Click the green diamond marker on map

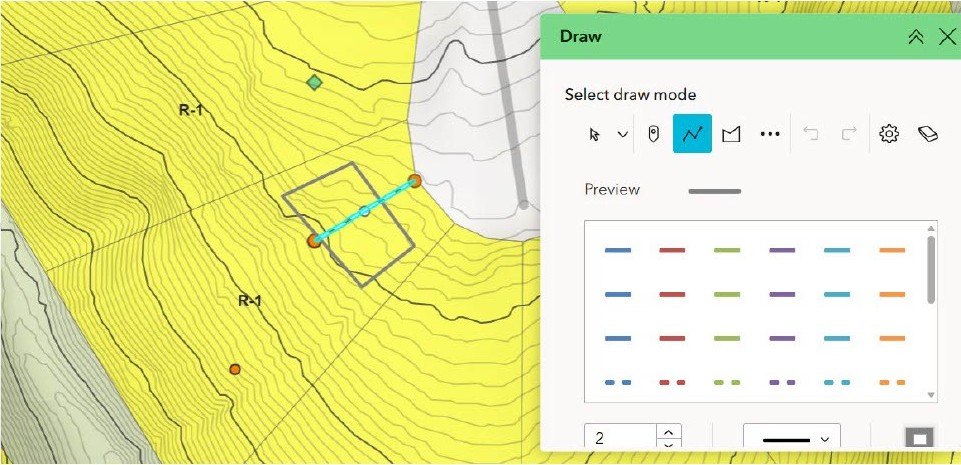pyautogui.click(x=314, y=82)
